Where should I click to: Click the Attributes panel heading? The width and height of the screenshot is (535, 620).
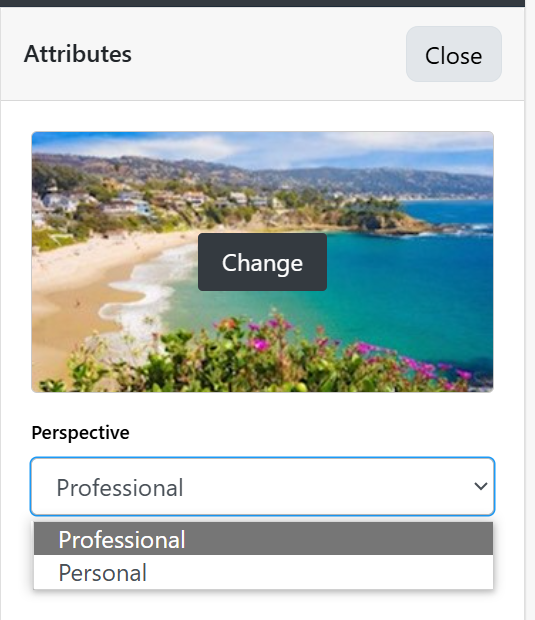click(x=78, y=54)
